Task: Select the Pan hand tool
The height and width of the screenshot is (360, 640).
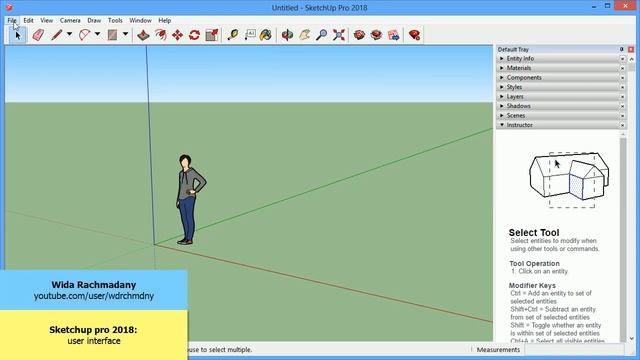Action: tap(304, 35)
